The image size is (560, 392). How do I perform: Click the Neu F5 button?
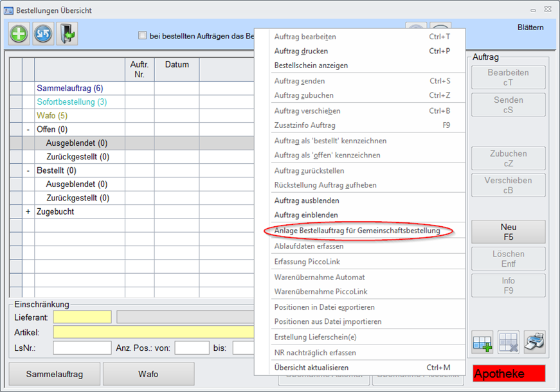click(x=508, y=232)
